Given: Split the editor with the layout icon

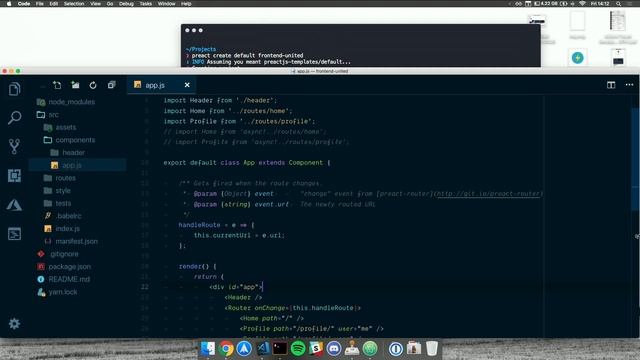Looking at the screenshot, I should [611, 85].
